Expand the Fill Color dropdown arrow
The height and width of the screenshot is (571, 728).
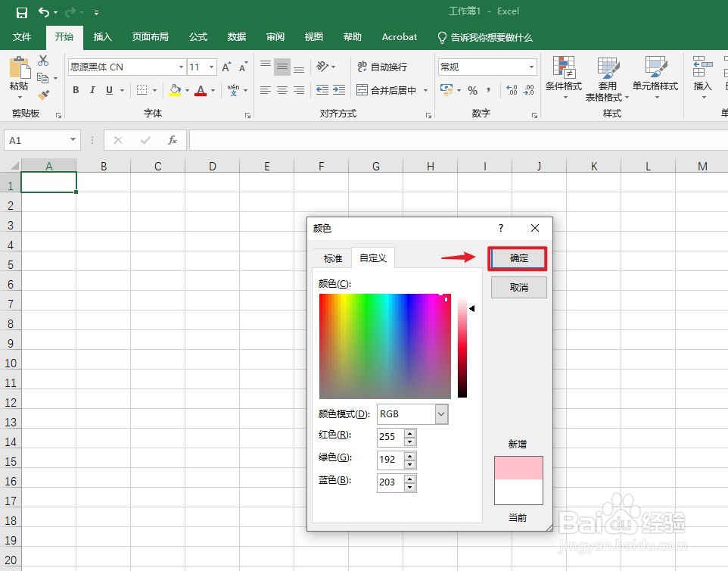tap(187, 91)
